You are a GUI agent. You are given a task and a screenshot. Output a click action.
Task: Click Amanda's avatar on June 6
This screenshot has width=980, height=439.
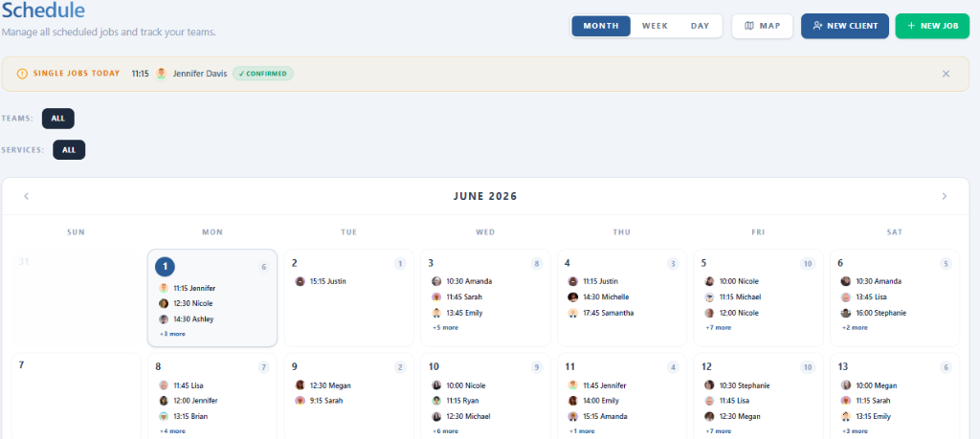(x=846, y=281)
